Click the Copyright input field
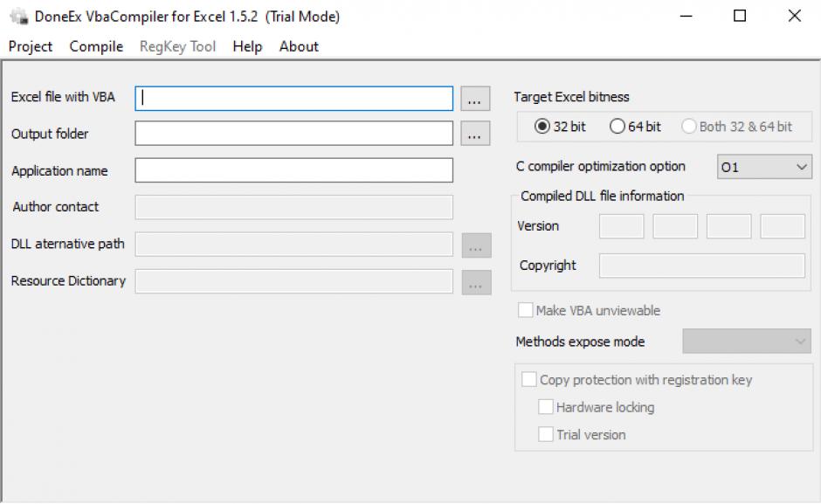Viewport: 821px width, 504px height. pyautogui.click(x=701, y=266)
